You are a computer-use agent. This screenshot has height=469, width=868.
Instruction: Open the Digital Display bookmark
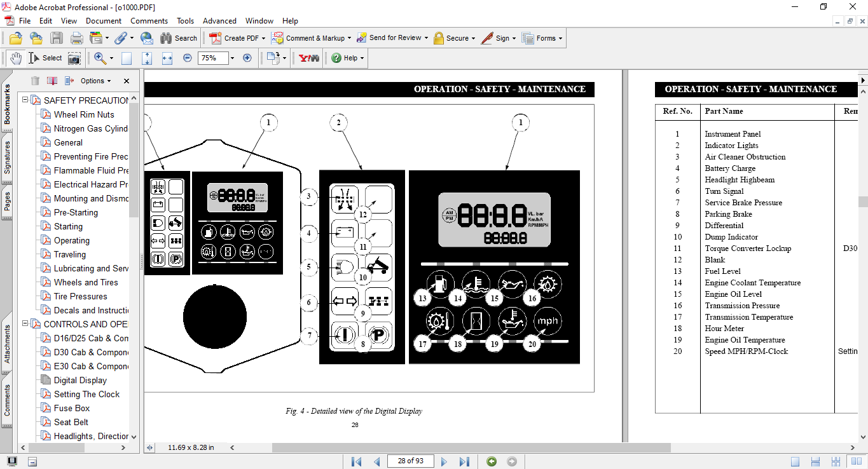tap(80, 380)
